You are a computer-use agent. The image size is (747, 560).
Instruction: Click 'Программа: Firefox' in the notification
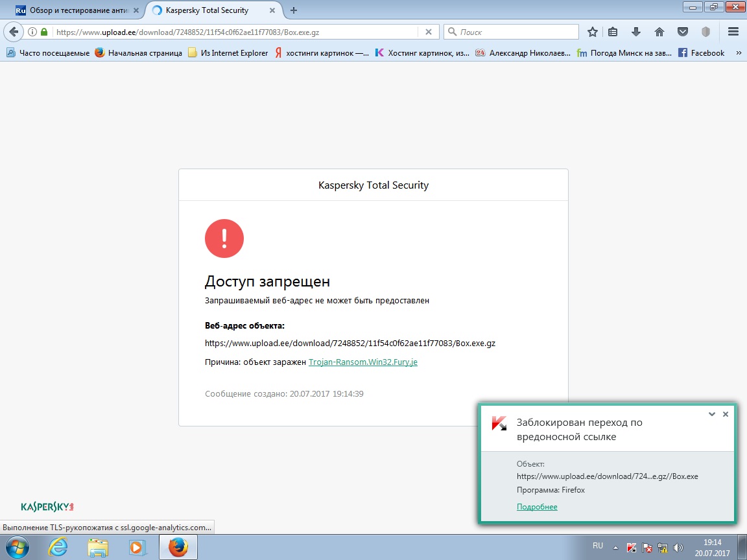[551, 490]
